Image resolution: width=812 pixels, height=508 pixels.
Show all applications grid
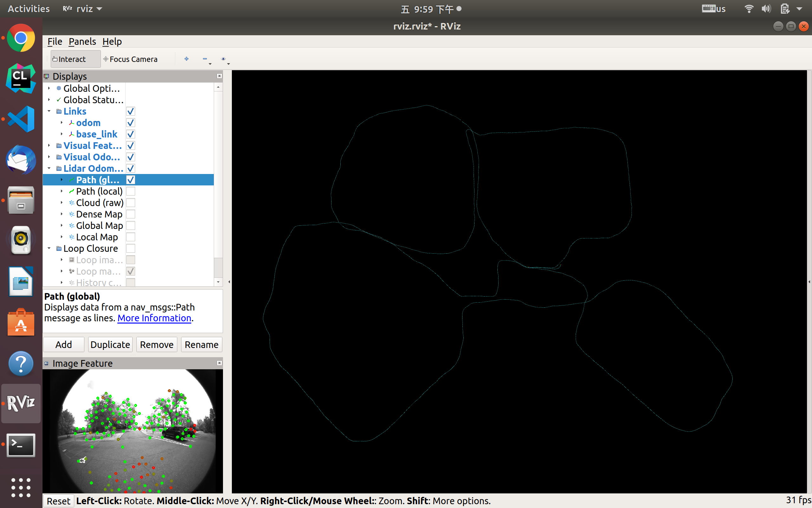click(21, 487)
